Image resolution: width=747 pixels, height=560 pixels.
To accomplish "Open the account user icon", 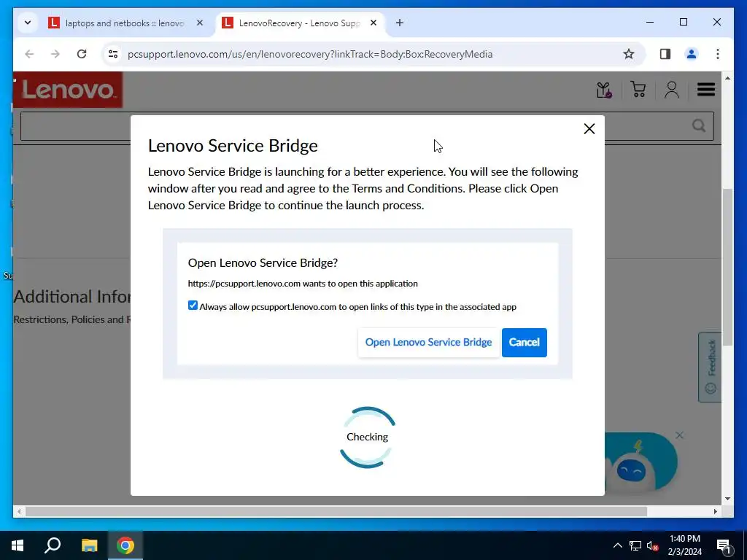I will point(672,89).
